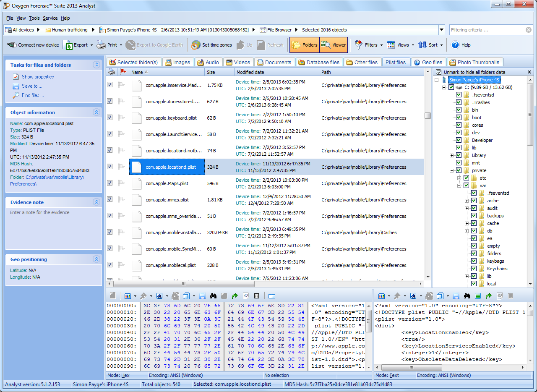Screen dimensions: 537x392
Task: Toggle the Folders toolbar button
Action: [x=304, y=45]
